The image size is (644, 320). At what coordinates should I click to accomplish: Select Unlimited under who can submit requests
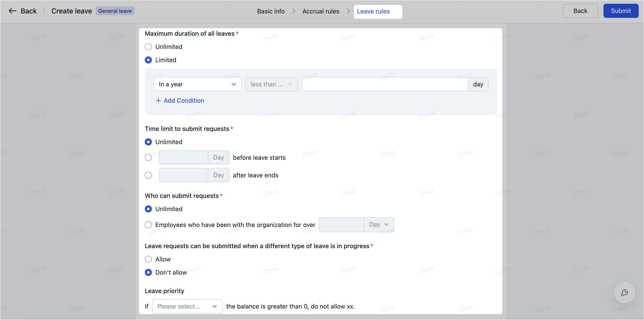coord(148,209)
